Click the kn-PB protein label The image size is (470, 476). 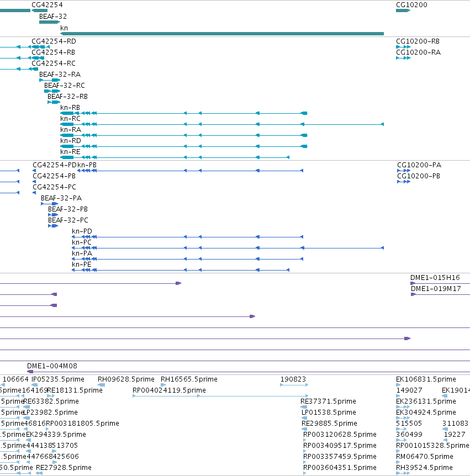click(x=87, y=165)
